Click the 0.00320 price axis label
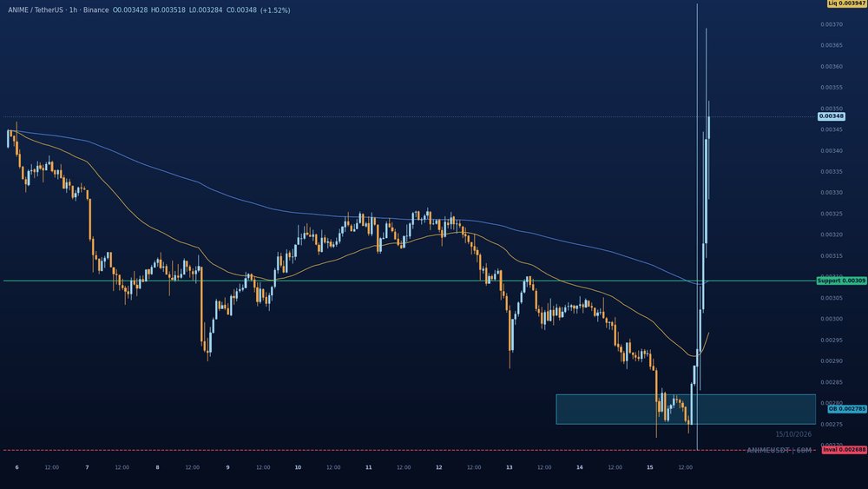Image resolution: width=868 pixels, height=489 pixels. coord(831,235)
